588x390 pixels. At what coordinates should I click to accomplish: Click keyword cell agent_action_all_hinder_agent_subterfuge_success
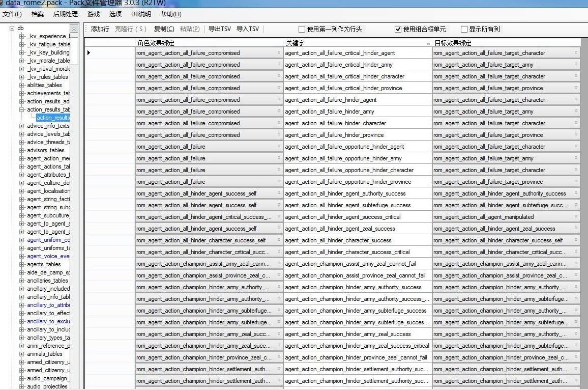click(358, 205)
